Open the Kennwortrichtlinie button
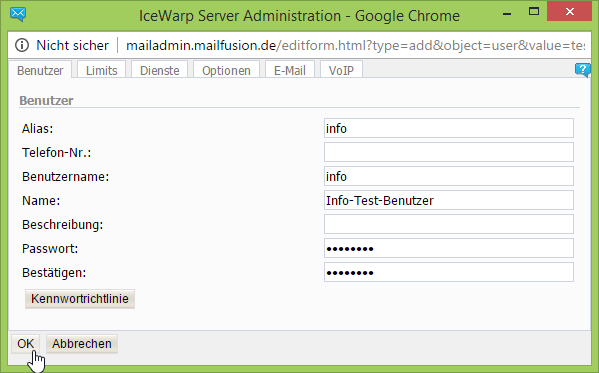The width and height of the screenshot is (599, 373). (80, 298)
